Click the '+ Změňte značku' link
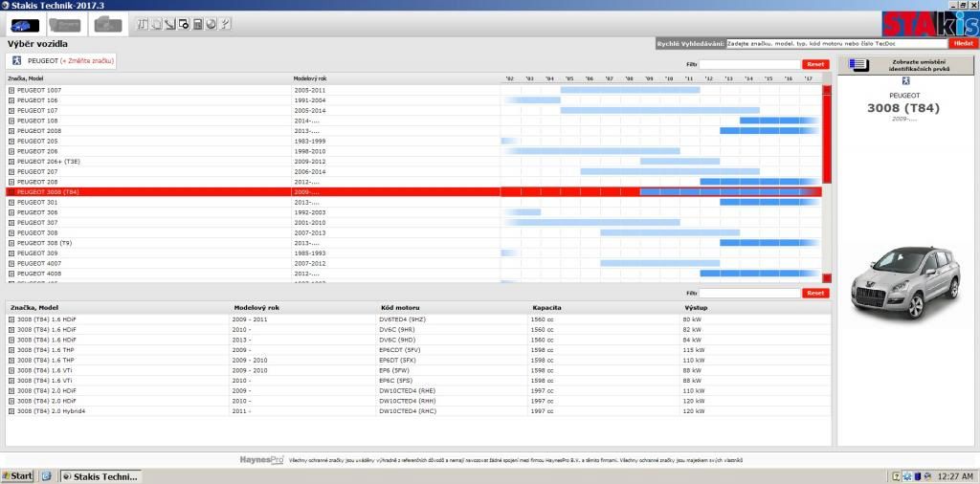980x484 pixels. 87,60
